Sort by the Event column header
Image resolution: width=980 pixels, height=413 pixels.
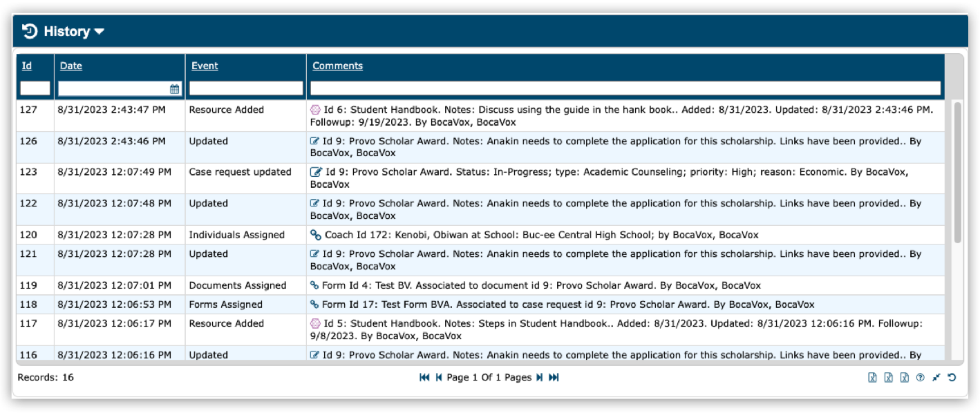click(204, 66)
